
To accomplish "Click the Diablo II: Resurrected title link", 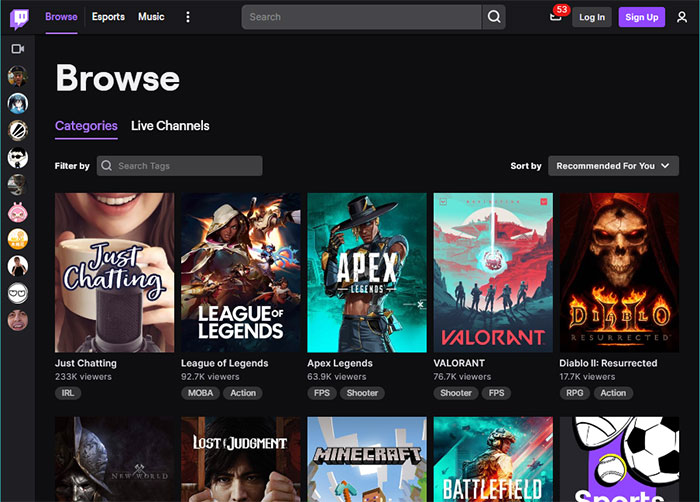I will [608, 363].
